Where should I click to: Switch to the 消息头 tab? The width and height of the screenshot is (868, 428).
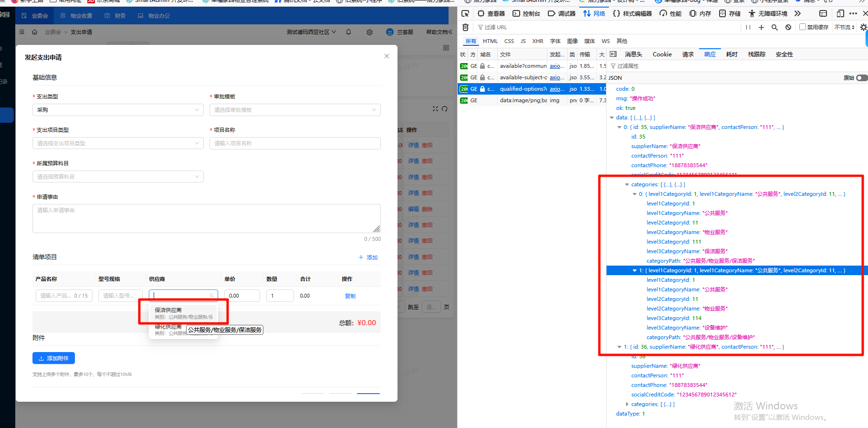click(x=633, y=54)
